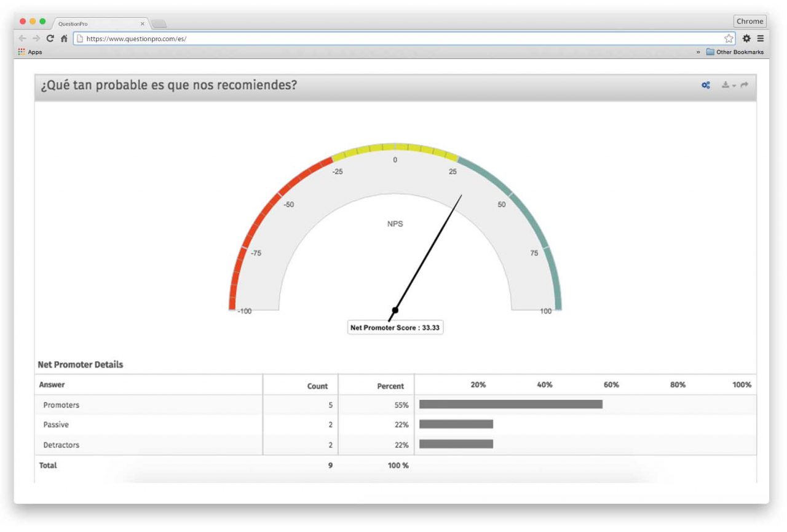Open Chrome settings via the gear icon
The width and height of the screenshot is (787, 532).
click(x=746, y=38)
